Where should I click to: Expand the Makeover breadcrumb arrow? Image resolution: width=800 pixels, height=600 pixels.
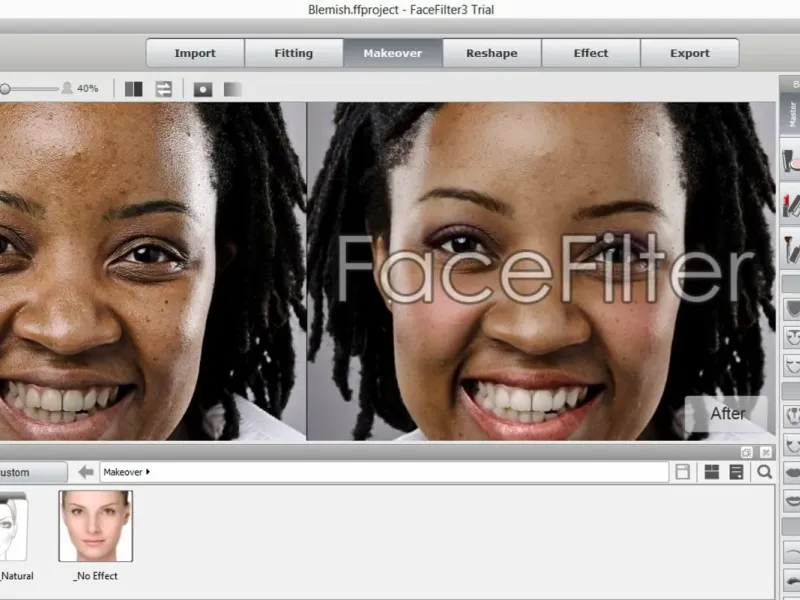tap(148, 472)
